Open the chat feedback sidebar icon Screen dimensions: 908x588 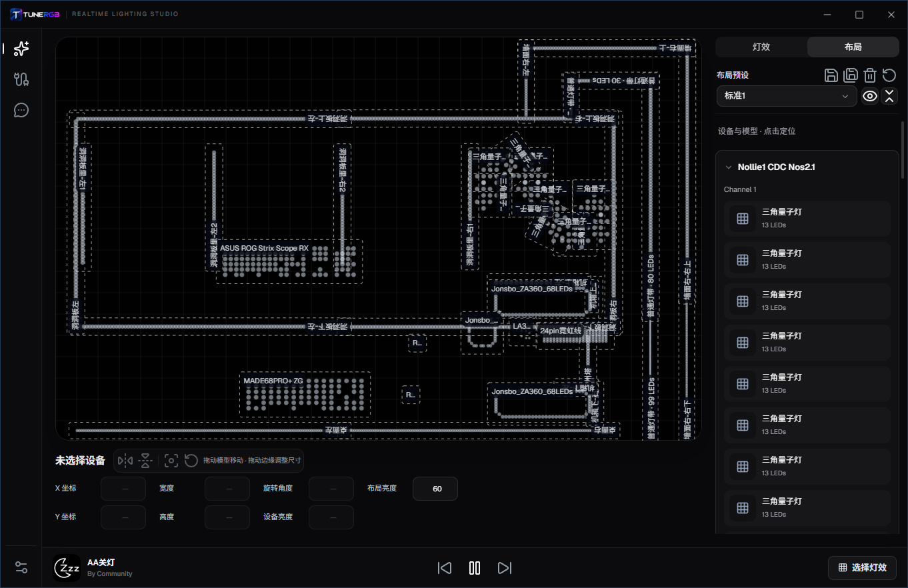point(21,110)
